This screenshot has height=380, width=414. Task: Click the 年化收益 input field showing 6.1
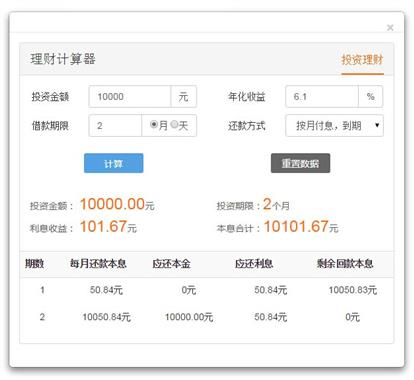click(322, 97)
